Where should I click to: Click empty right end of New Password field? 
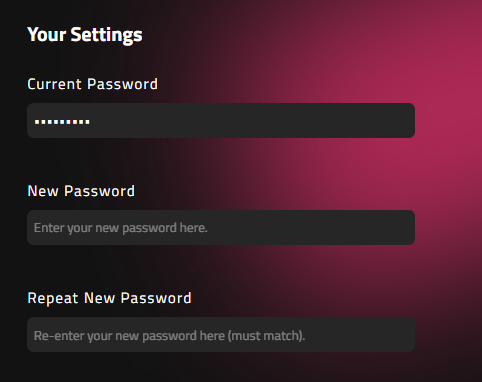point(383,228)
